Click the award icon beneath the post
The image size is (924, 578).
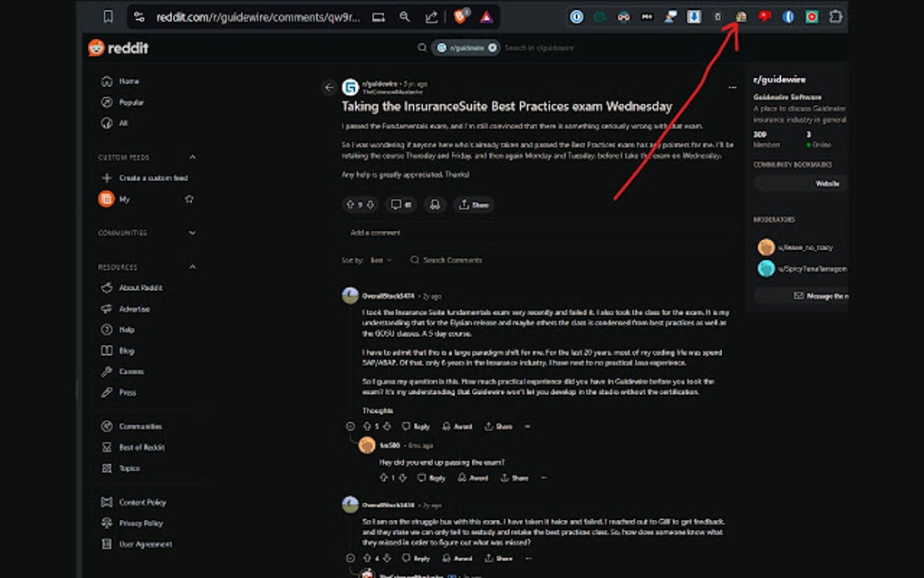tap(435, 205)
